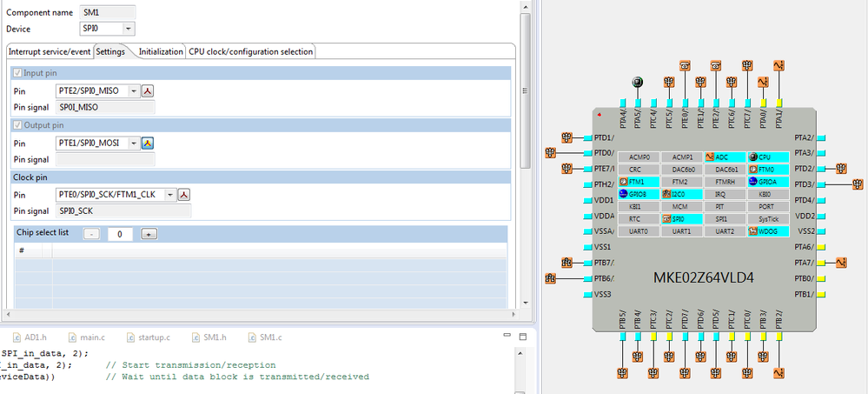Click the SP0I_MISO pin signal field
Screen dimensions: 868x394
(105, 108)
